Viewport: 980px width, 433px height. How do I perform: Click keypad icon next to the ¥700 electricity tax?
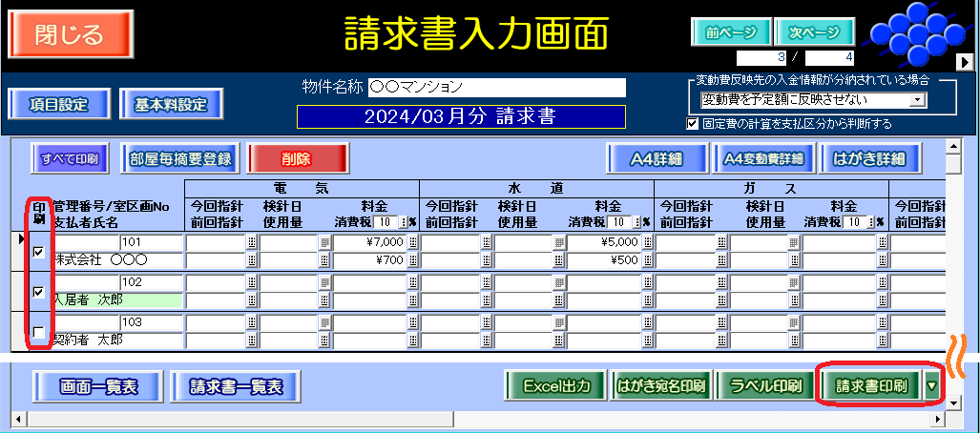[x=413, y=259]
